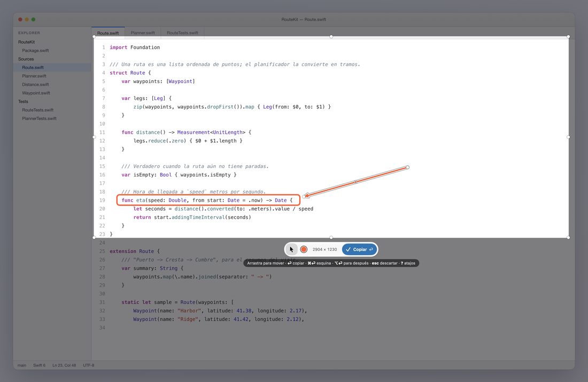Click the Waypoint "Ridge" code line

[219, 319]
